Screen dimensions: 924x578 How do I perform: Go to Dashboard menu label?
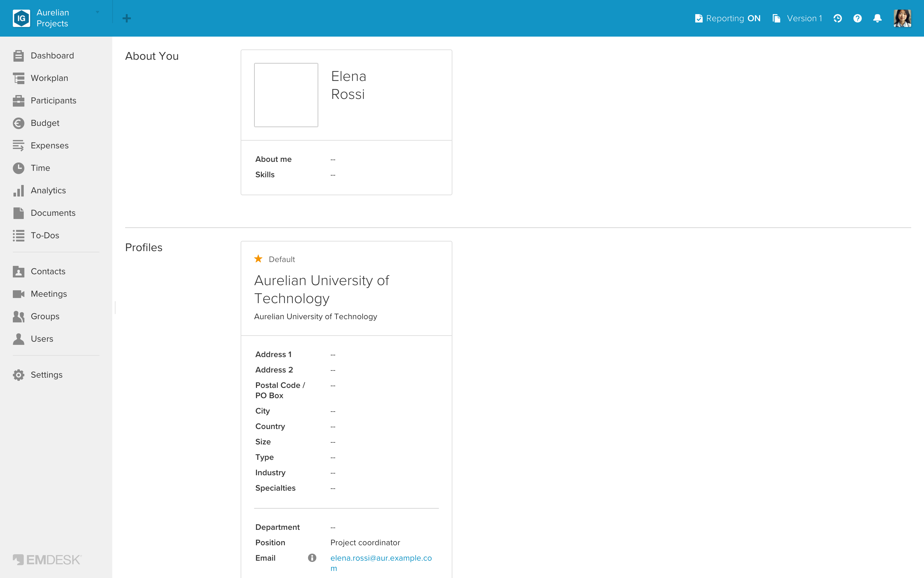tap(52, 56)
